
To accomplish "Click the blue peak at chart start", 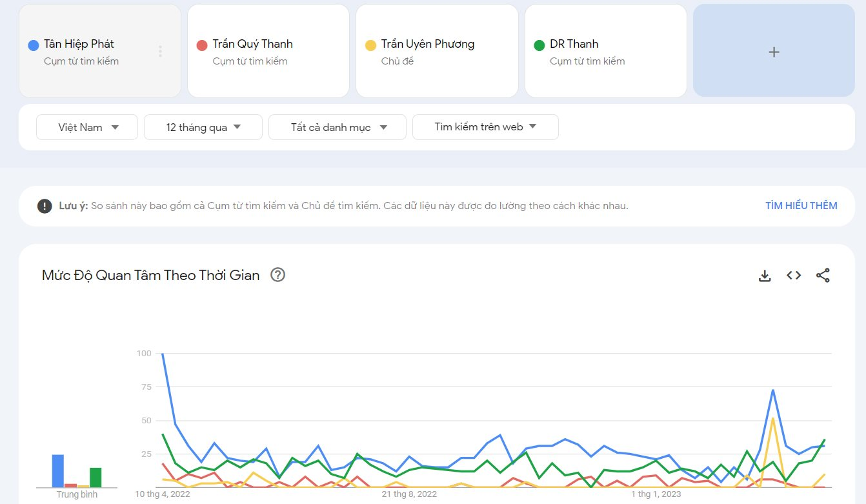I will (x=162, y=354).
